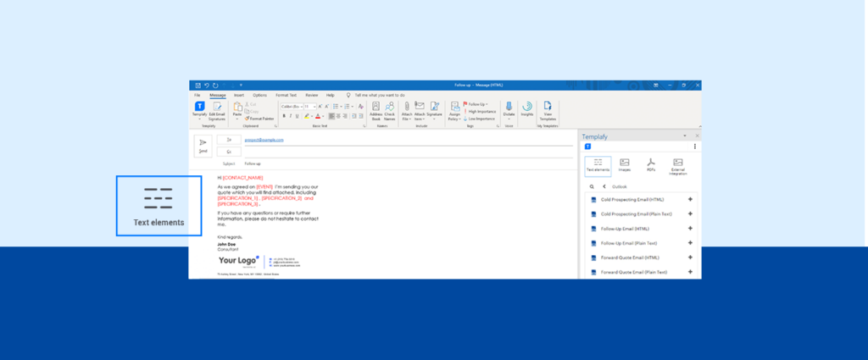The image size is (868, 360).
Task: Open Insights in the ribbon
Action: pyautogui.click(x=527, y=108)
